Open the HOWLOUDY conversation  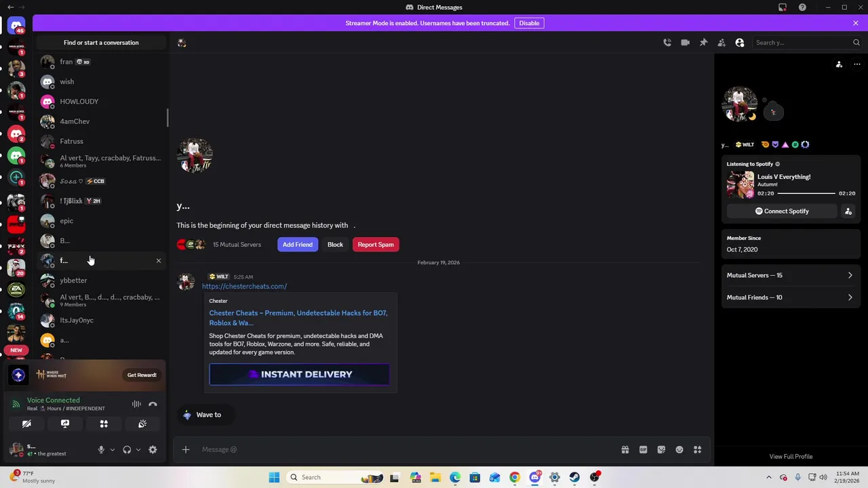101,102
